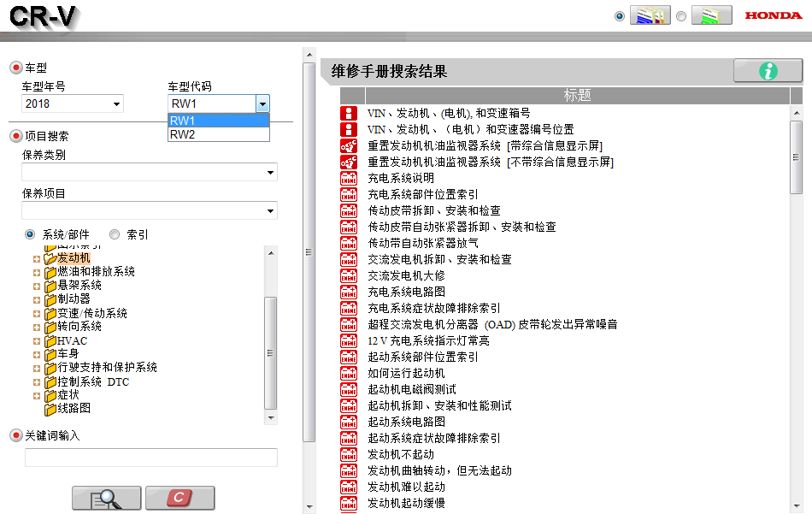
Task: Expand the 变速/传动系统 tree node
Action: [x=36, y=314]
